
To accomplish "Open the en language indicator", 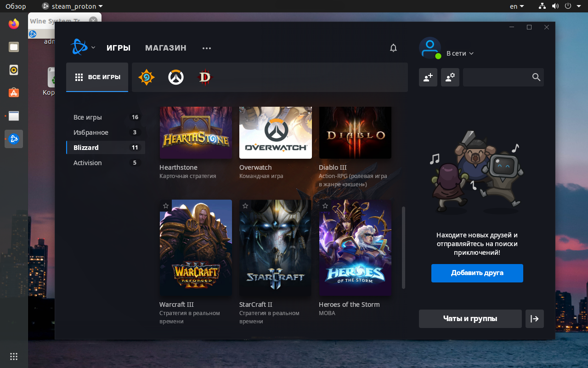I will tap(516, 6).
